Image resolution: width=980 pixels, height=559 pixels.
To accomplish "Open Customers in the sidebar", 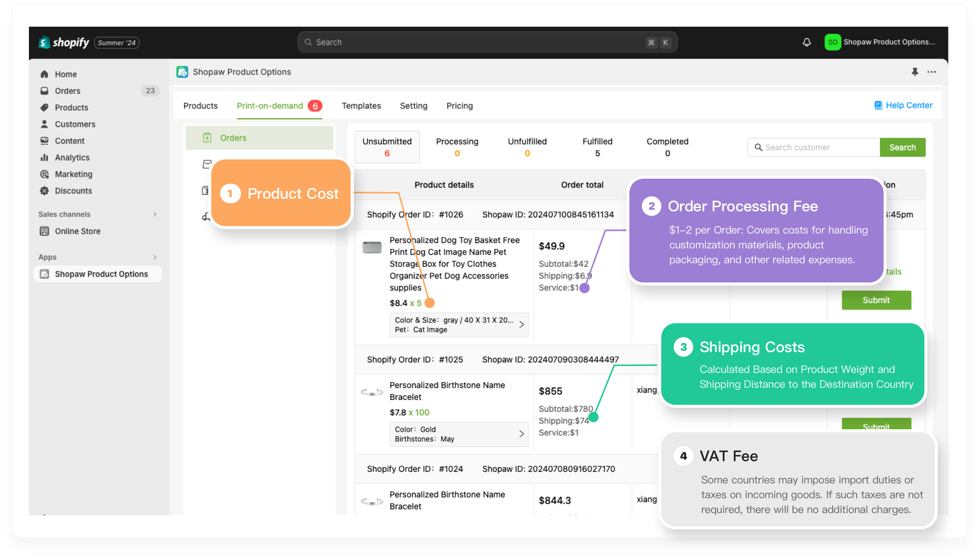I will point(75,124).
